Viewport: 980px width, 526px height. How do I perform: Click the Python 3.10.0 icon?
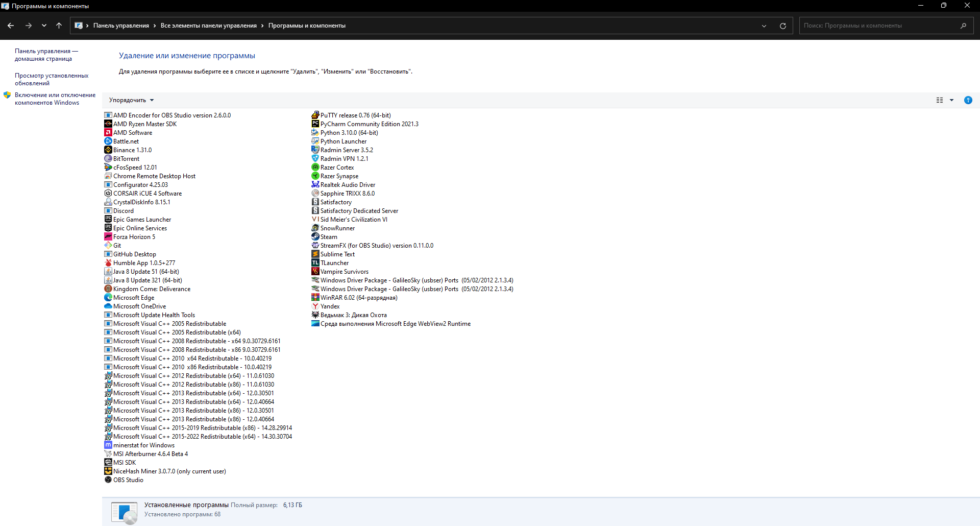coord(315,133)
